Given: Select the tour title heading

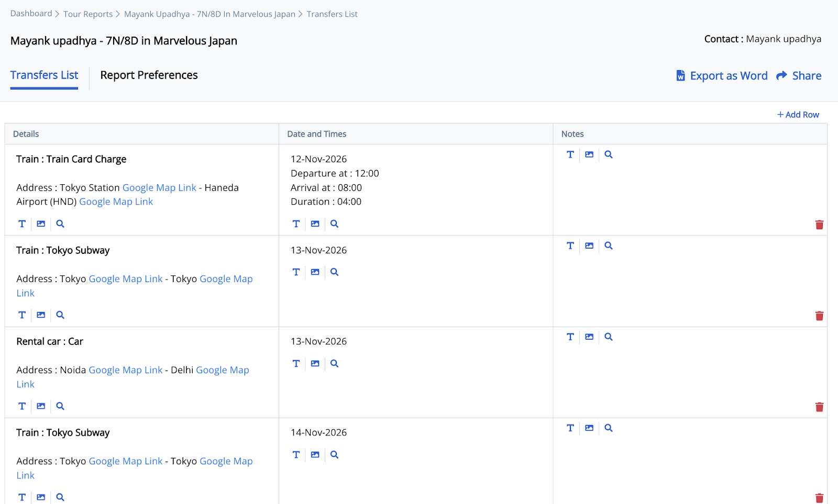Looking at the screenshot, I should point(124,41).
